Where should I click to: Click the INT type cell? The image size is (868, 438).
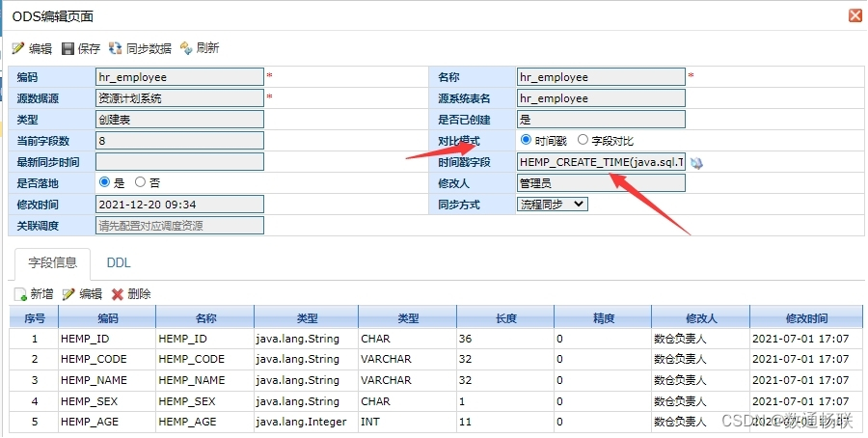pyautogui.click(x=407, y=422)
